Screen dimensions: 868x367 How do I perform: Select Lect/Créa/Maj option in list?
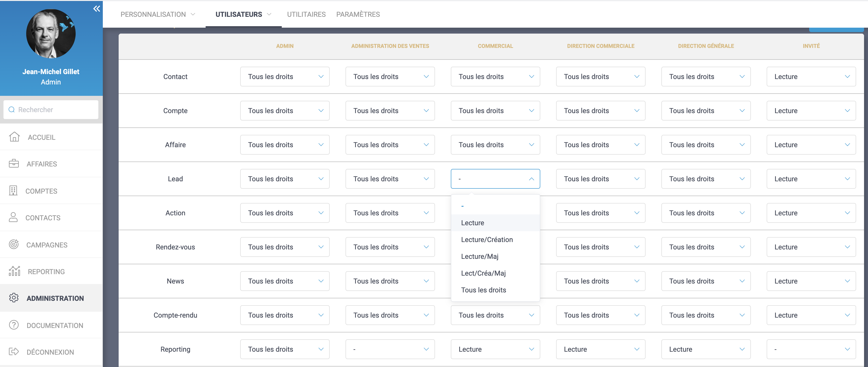483,273
